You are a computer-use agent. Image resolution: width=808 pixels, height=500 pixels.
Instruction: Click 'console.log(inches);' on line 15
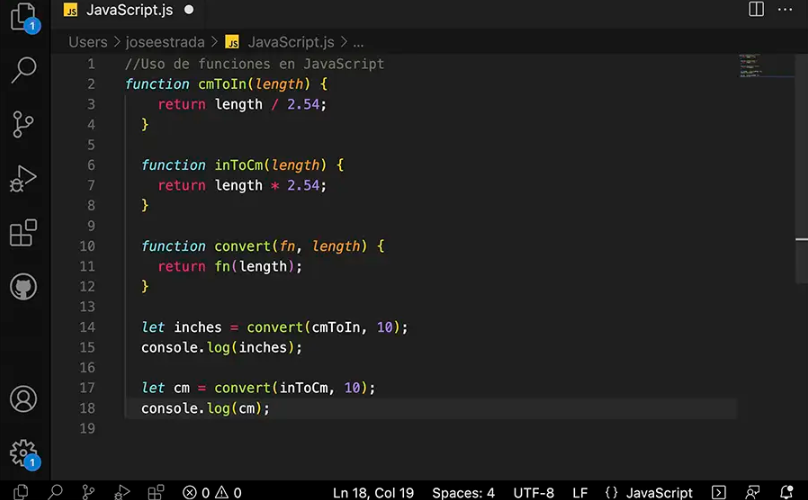click(x=222, y=347)
